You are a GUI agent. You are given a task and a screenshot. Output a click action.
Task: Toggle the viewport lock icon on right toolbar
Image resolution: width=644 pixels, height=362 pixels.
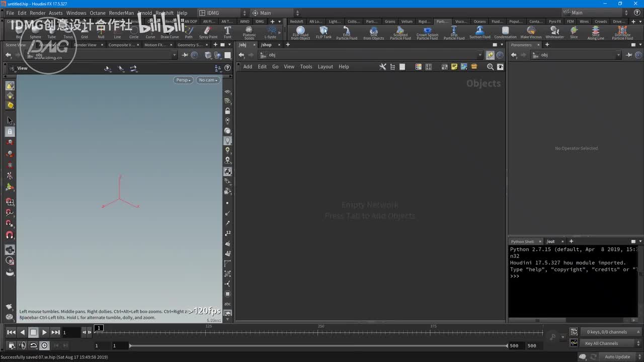(x=227, y=111)
